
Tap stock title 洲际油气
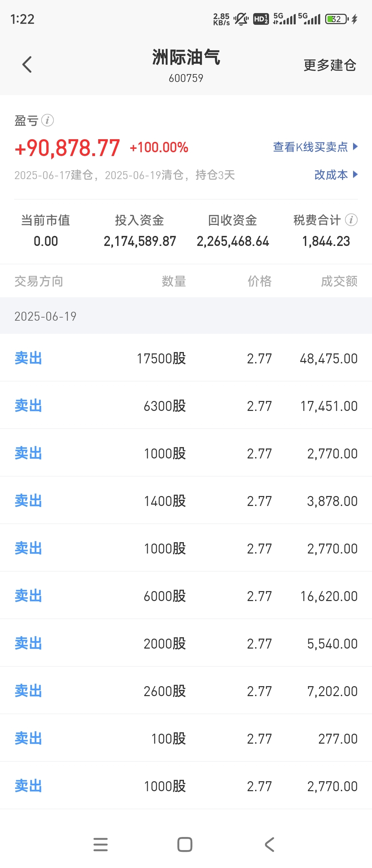(186, 57)
